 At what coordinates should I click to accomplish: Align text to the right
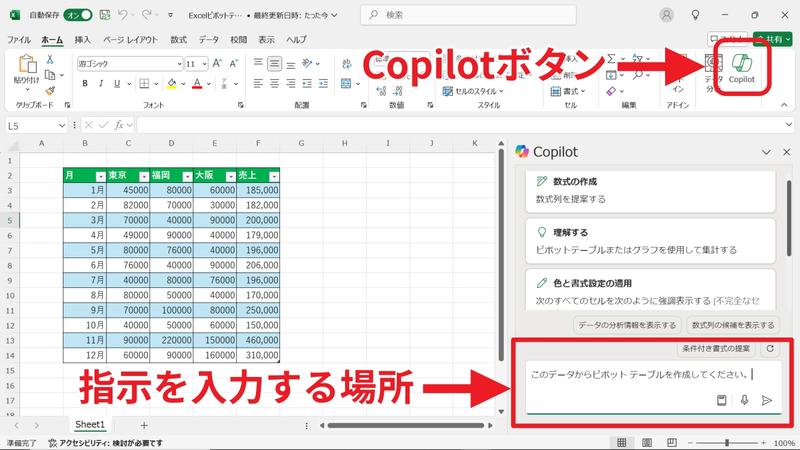coord(291,84)
